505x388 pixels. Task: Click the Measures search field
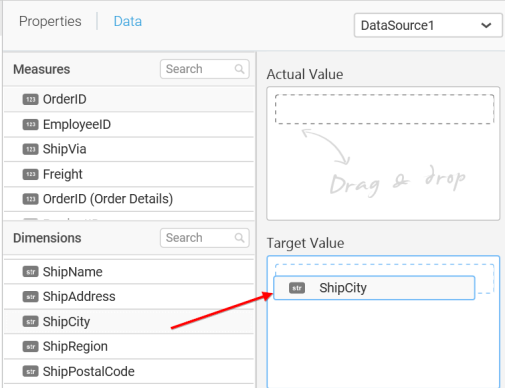(204, 69)
